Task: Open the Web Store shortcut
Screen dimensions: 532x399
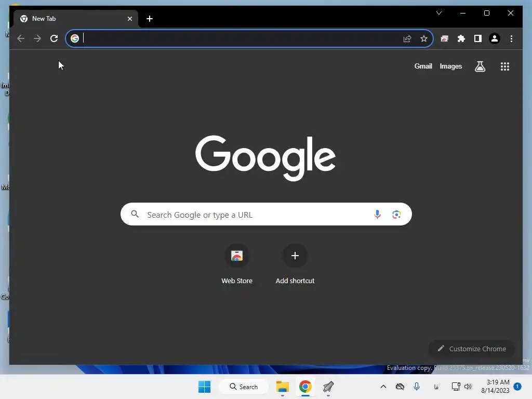Action: click(237, 264)
